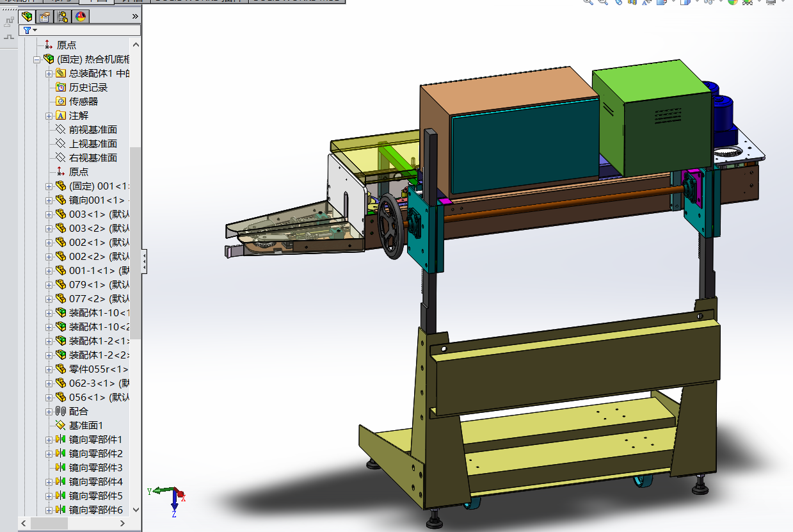
Task: Select the 装配体1-2<1> subassembly icon
Action: pos(61,341)
